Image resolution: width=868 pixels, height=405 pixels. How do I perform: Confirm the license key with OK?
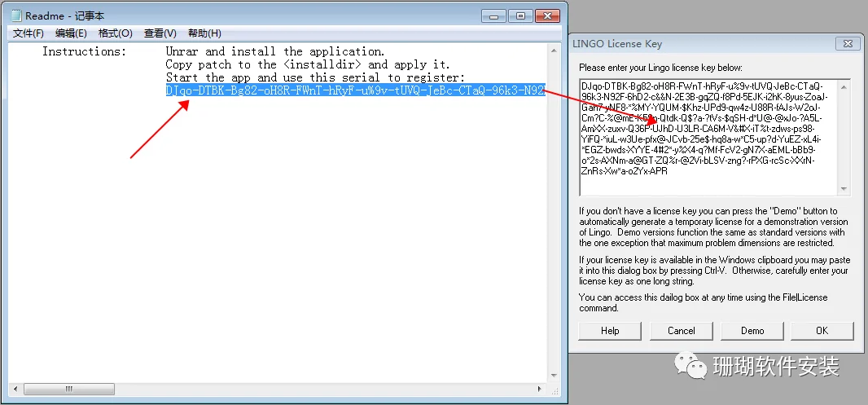822,331
